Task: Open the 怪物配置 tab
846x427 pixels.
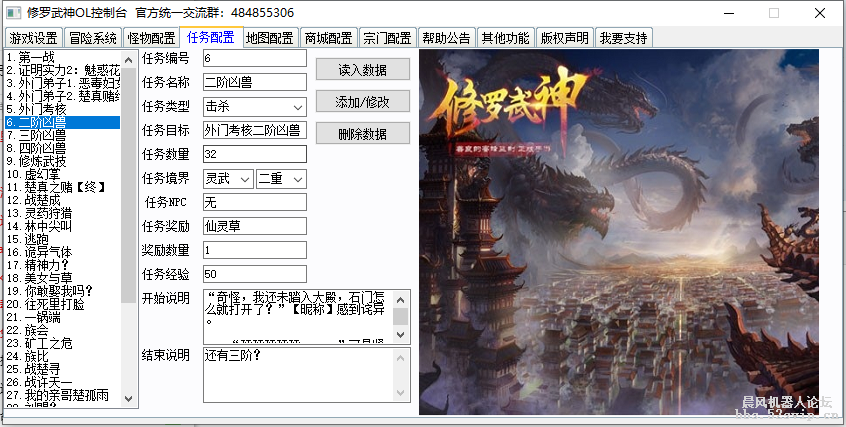Action: pos(152,38)
